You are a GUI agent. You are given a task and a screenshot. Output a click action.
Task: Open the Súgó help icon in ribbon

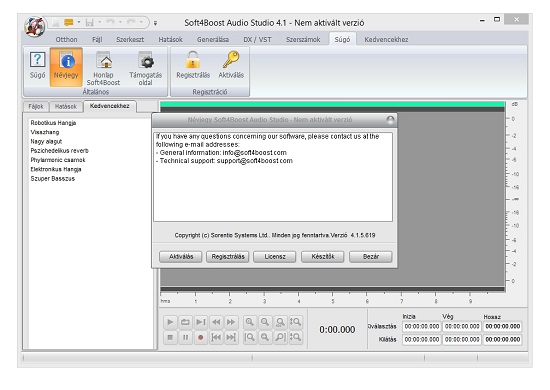37,66
